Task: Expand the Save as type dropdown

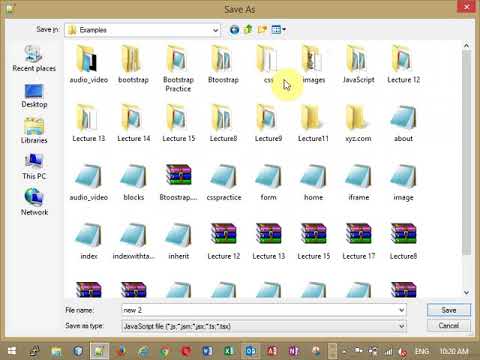Action: [401, 326]
